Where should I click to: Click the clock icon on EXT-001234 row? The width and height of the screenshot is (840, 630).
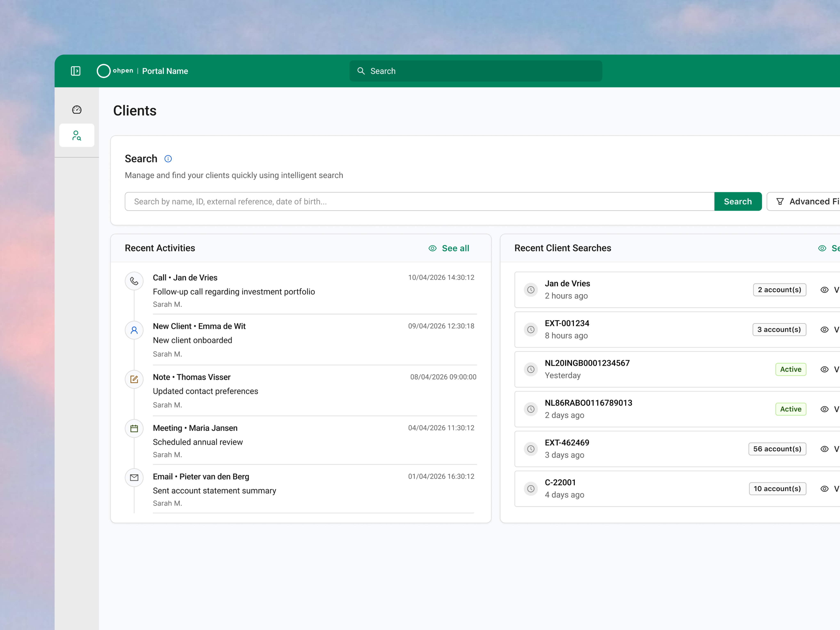point(531,330)
